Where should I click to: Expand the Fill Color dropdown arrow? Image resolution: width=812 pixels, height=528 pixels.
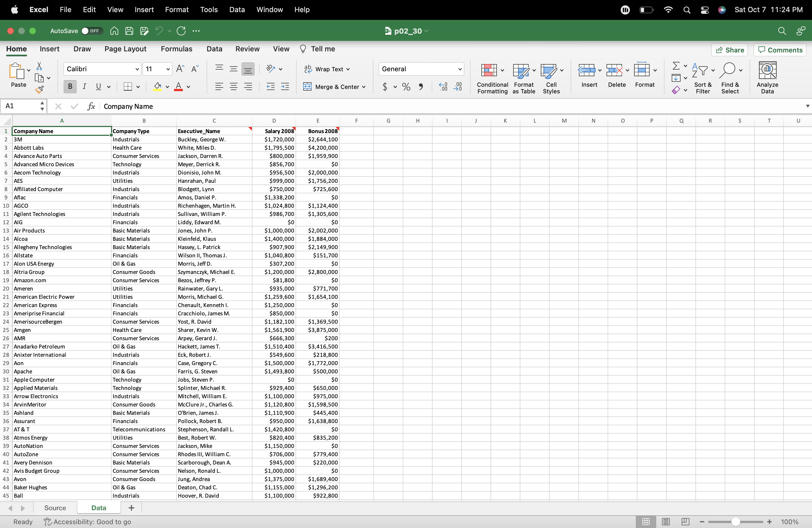(x=167, y=87)
